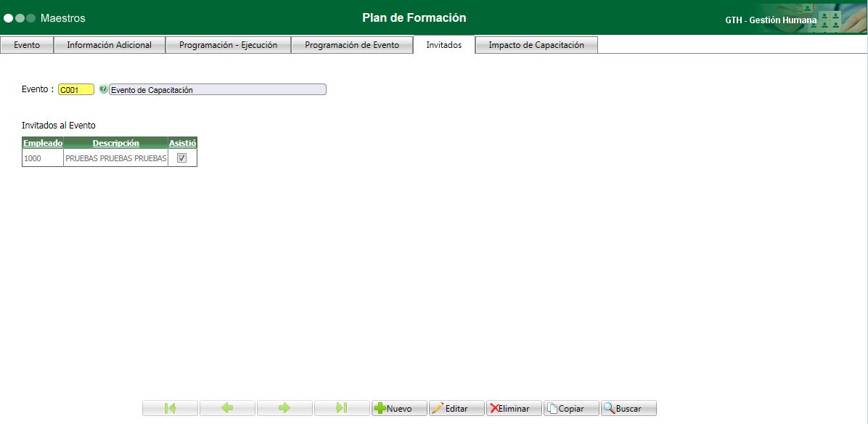Select the Invitados tab
This screenshot has height=424, width=868.
tap(444, 46)
